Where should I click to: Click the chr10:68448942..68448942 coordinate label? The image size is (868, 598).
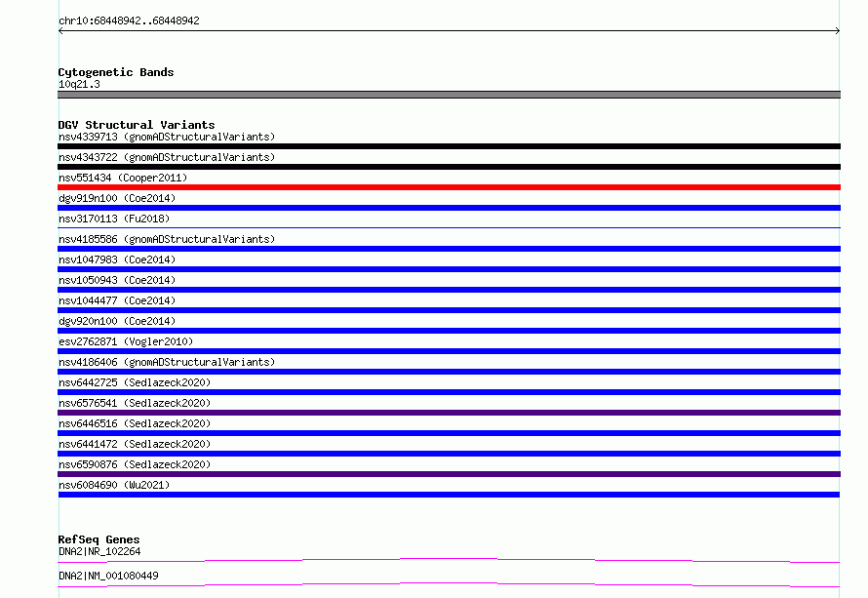point(129,20)
